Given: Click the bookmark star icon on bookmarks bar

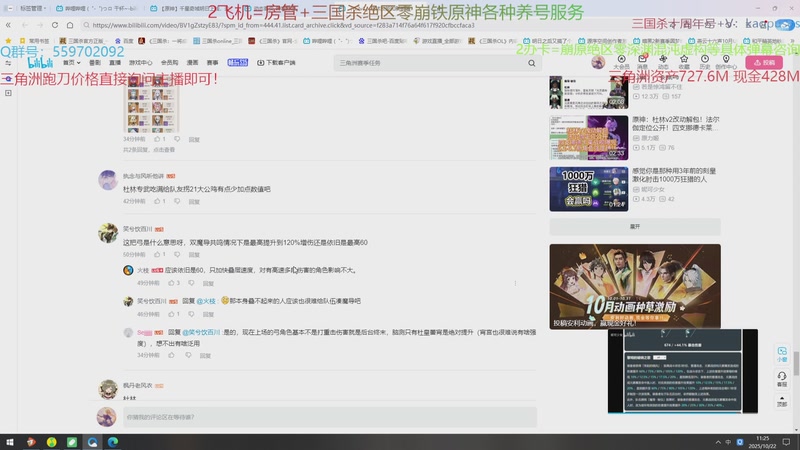Looking at the screenshot, I should point(8,40).
